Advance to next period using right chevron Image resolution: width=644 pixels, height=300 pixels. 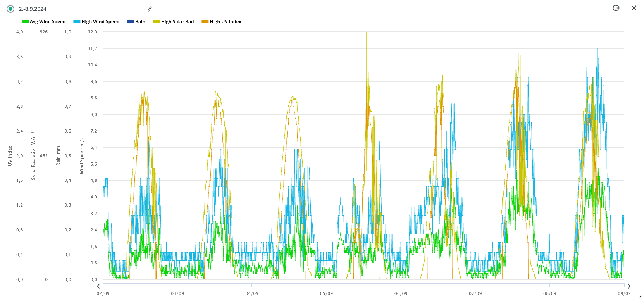[x=629, y=286]
